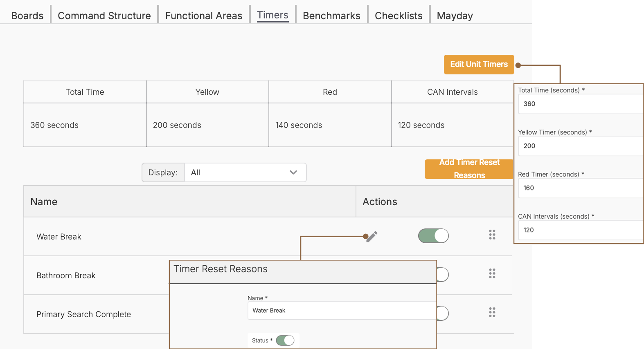Viewport: 644px width, 349px height.
Task: Click the drag handle for Water Break row
Action: (x=492, y=235)
